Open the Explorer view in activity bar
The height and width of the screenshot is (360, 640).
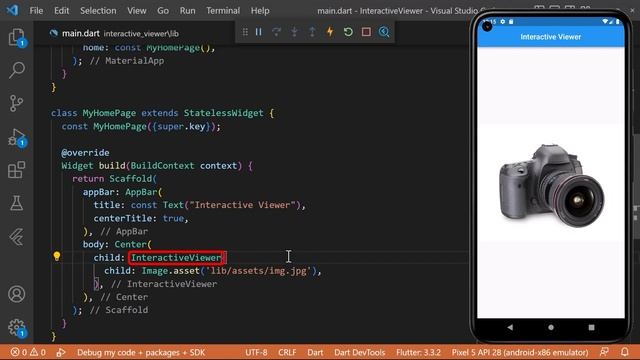17,38
